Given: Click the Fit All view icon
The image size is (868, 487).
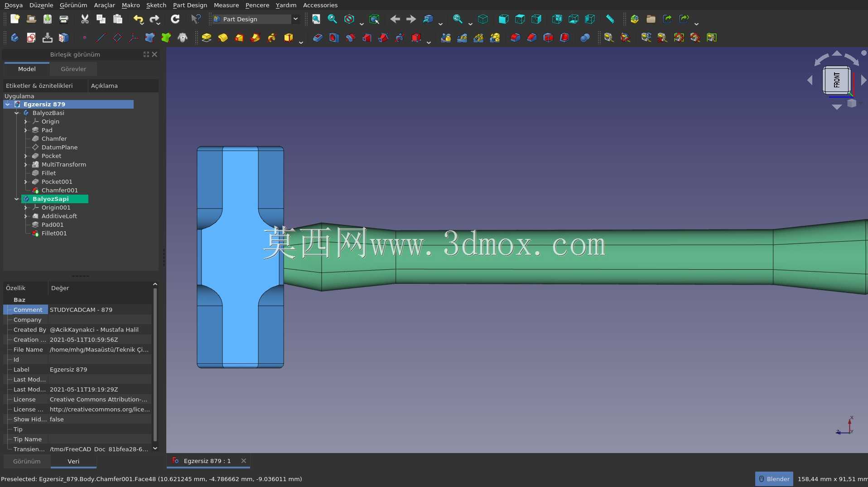Looking at the screenshot, I should 316,19.
